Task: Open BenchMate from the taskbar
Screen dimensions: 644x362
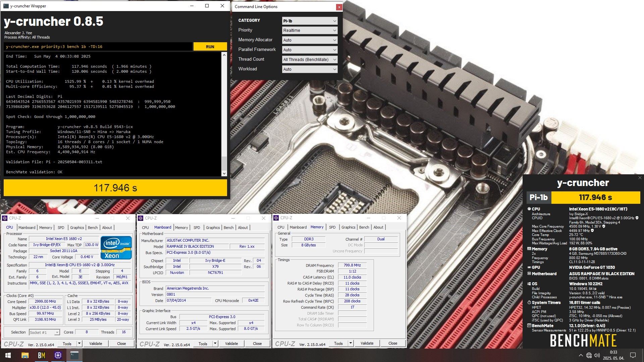Action: 41,355
